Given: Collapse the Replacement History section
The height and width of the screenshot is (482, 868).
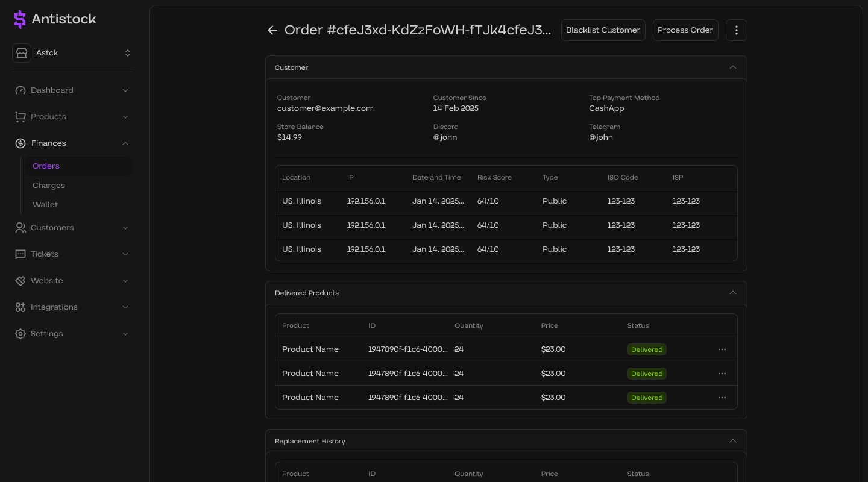Looking at the screenshot, I should (x=733, y=441).
